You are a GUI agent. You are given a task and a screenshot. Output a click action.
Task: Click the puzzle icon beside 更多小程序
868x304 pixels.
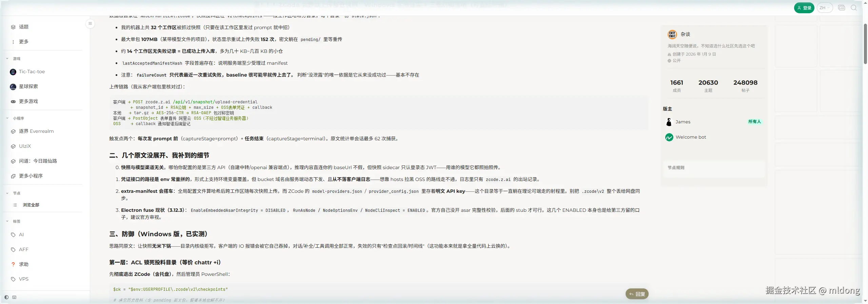[x=13, y=176]
